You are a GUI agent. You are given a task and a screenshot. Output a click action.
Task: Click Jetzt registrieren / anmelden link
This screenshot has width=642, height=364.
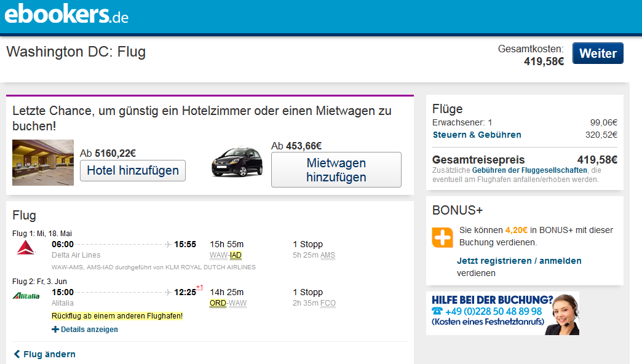[519, 261]
